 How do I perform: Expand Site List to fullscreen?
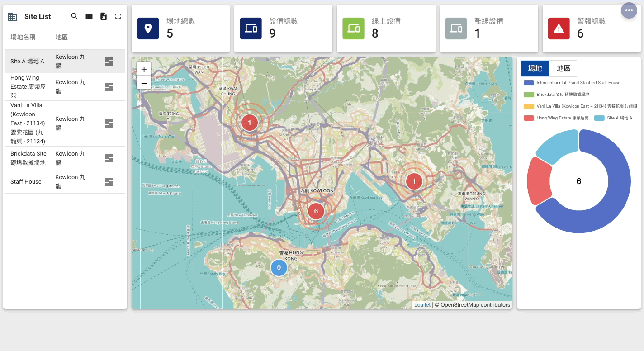coord(118,16)
